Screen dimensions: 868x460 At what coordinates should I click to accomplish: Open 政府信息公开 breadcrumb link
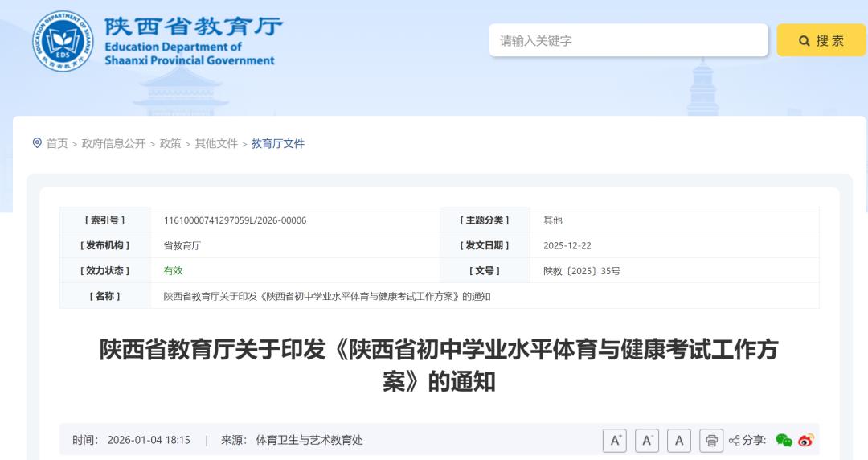[x=113, y=143]
